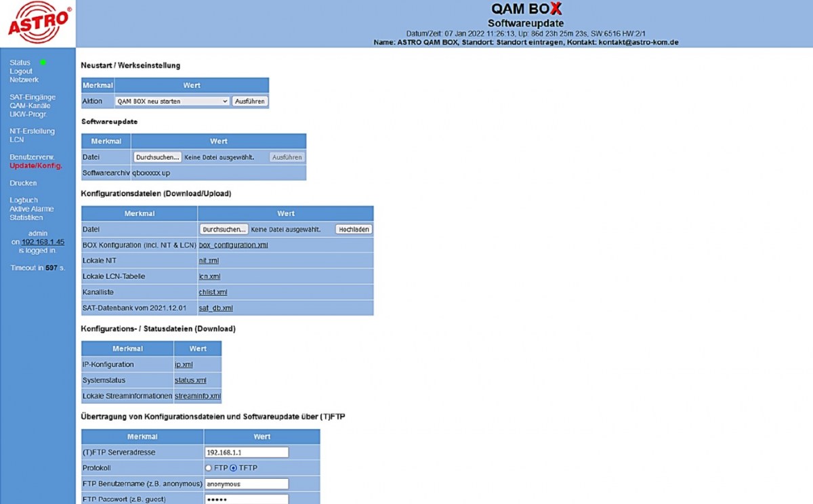Download box_configuration.xml
Image resolution: width=813 pixels, height=504 pixels.
click(233, 245)
